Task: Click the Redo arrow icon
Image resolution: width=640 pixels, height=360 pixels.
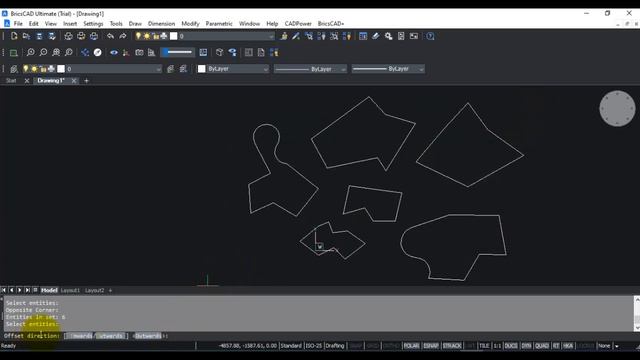Action: (x=123, y=36)
